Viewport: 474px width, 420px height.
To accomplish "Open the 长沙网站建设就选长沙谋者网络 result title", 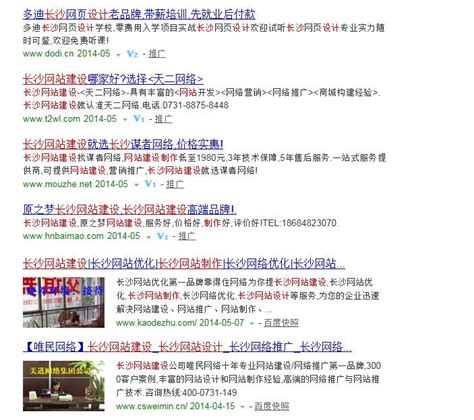I will pos(123,144).
